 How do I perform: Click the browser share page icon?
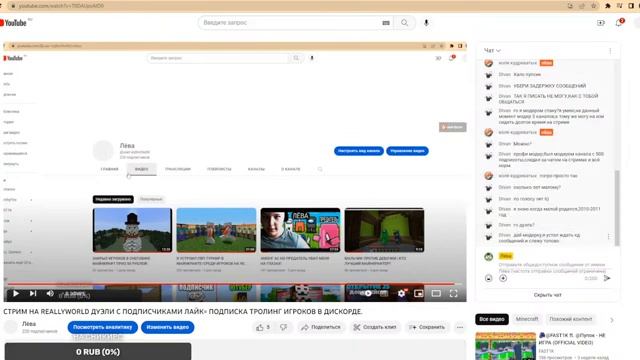coord(582,6)
